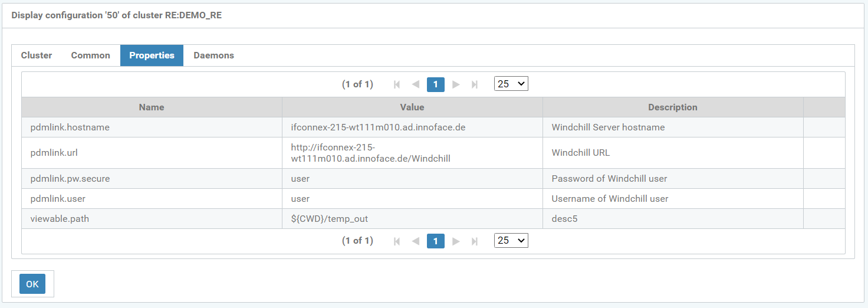868x308 pixels.
Task: Click page 1 button in top paginator
Action: click(x=435, y=84)
